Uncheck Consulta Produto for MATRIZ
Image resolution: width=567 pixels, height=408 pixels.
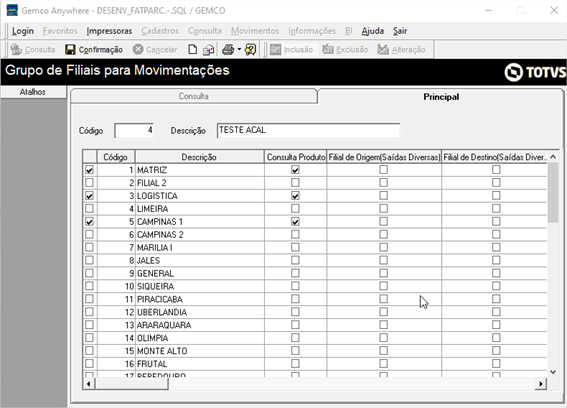coord(295,170)
